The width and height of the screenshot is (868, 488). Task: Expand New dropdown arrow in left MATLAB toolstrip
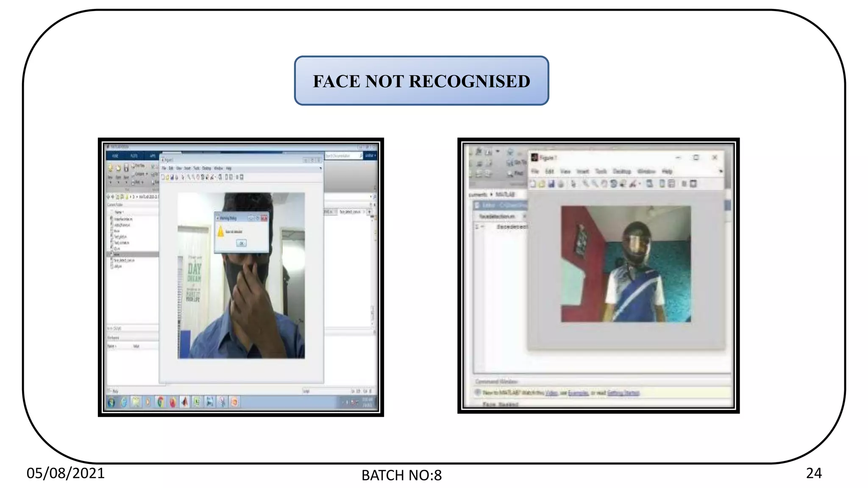tap(110, 182)
